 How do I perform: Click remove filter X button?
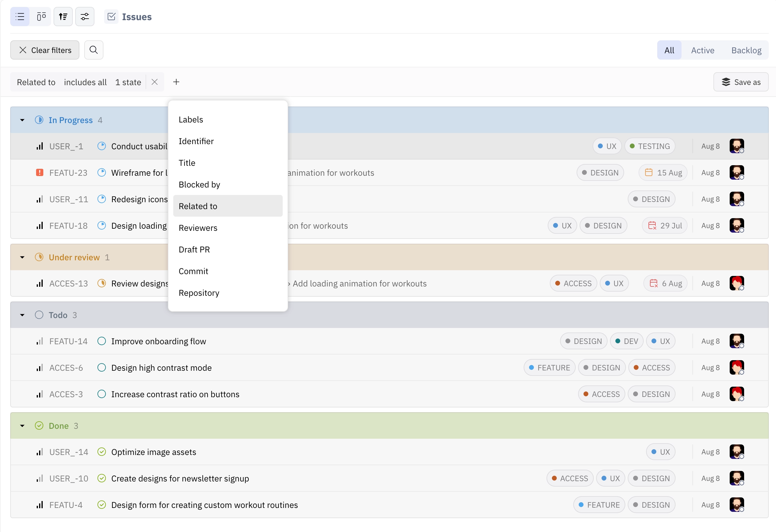click(x=155, y=82)
